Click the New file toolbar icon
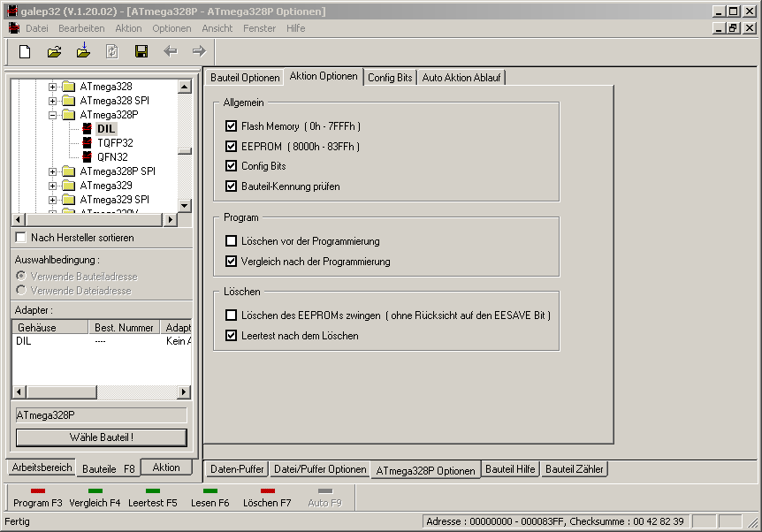This screenshot has width=762, height=532. (24, 51)
